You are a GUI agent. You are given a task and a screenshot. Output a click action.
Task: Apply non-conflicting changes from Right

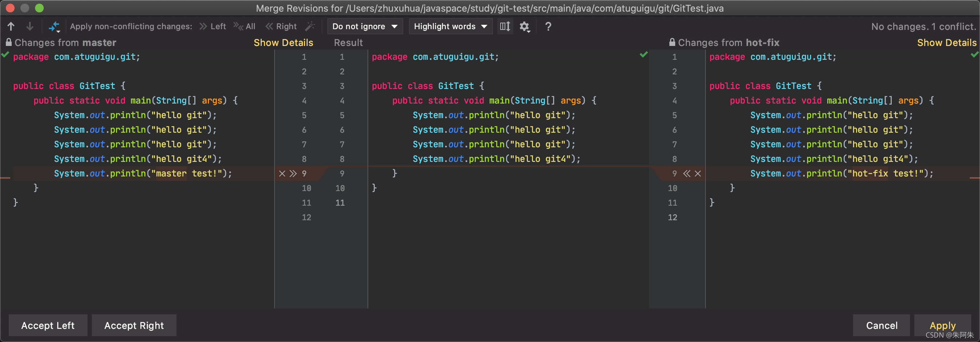click(x=281, y=26)
